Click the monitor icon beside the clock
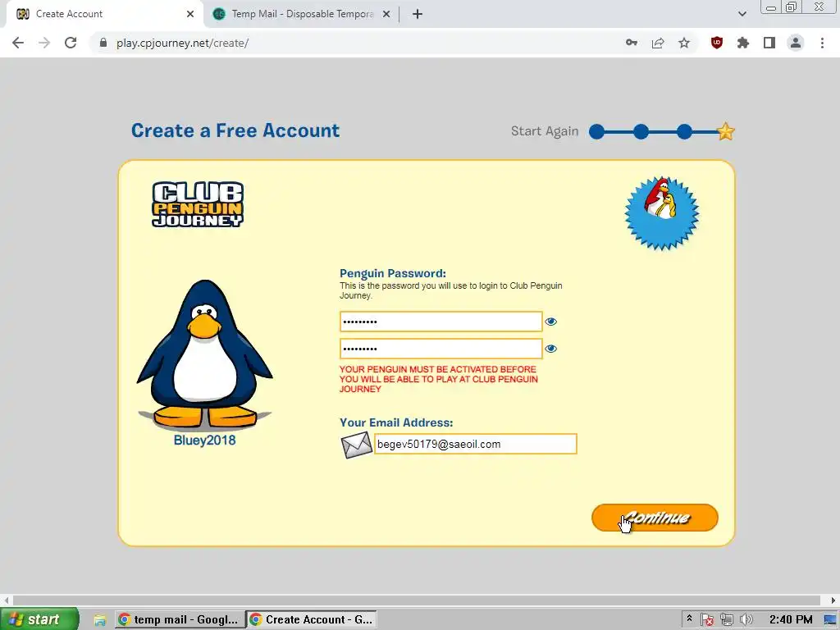This screenshot has height=630, width=840. coord(830,620)
